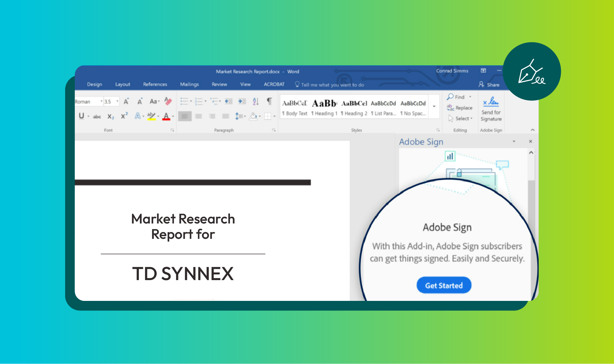Decrease font size with the Shrink Font icon
614x364 pixels.
coord(140,101)
